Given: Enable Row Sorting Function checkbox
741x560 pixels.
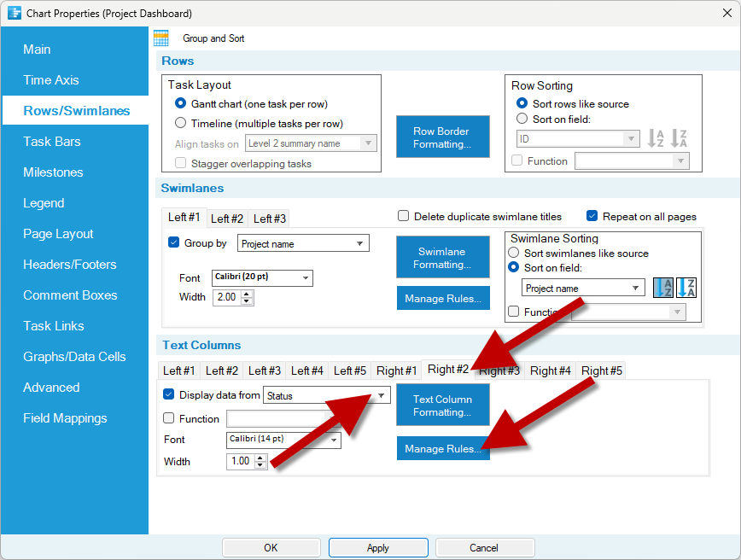Looking at the screenshot, I should 517,160.
